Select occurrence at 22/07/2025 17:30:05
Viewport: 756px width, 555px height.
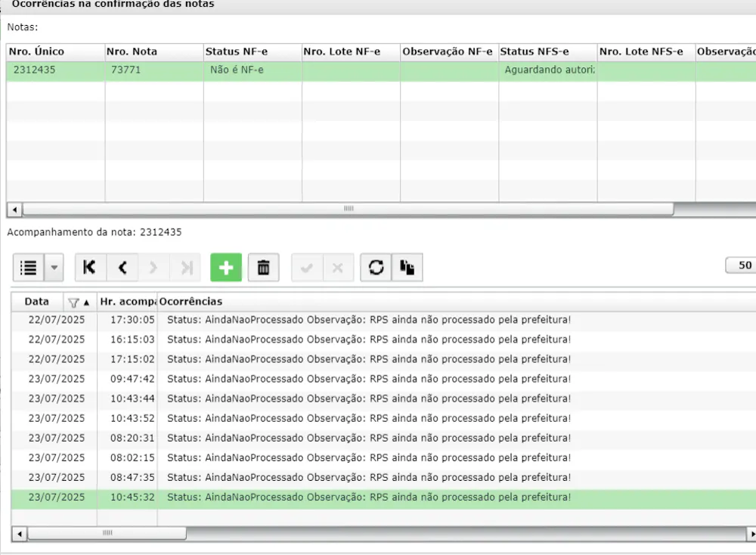click(383, 320)
